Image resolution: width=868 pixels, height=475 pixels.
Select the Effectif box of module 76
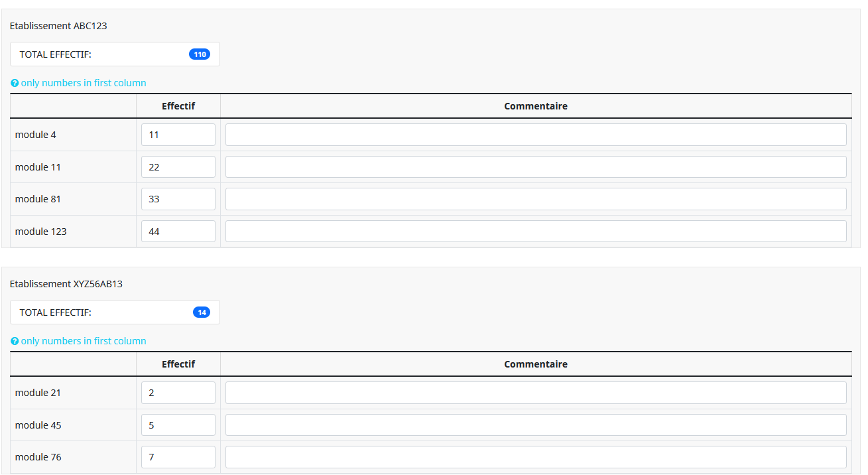click(178, 457)
